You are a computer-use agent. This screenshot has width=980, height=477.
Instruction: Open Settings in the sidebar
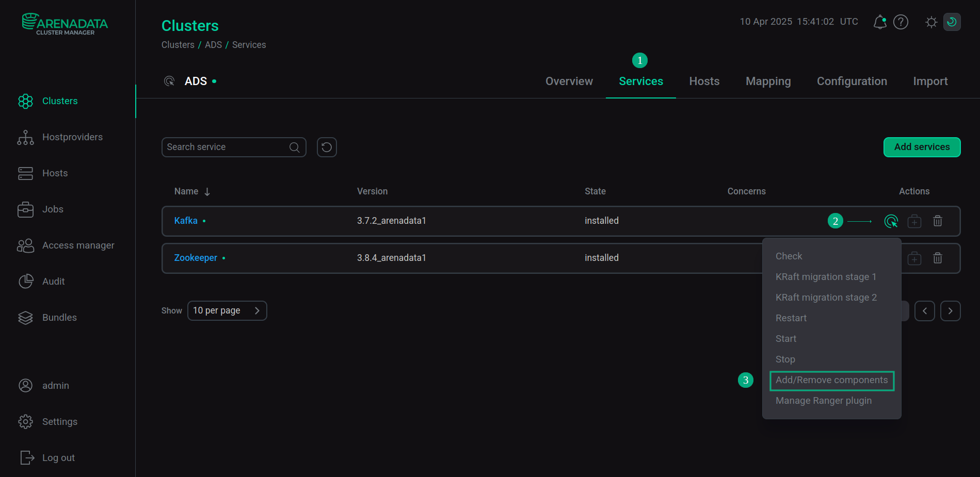(59, 422)
